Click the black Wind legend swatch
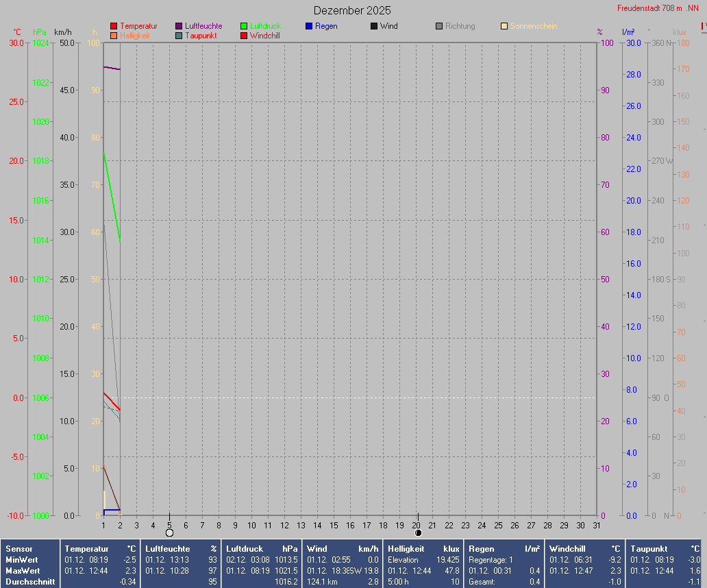This screenshot has height=588, width=707. tap(374, 26)
